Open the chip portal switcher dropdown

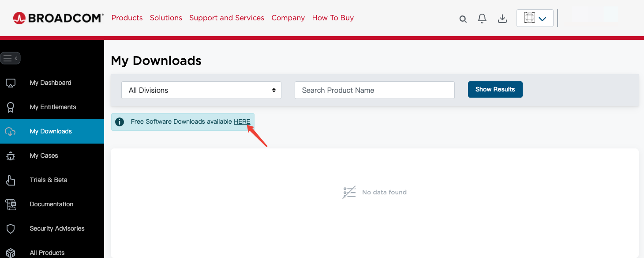(535, 19)
